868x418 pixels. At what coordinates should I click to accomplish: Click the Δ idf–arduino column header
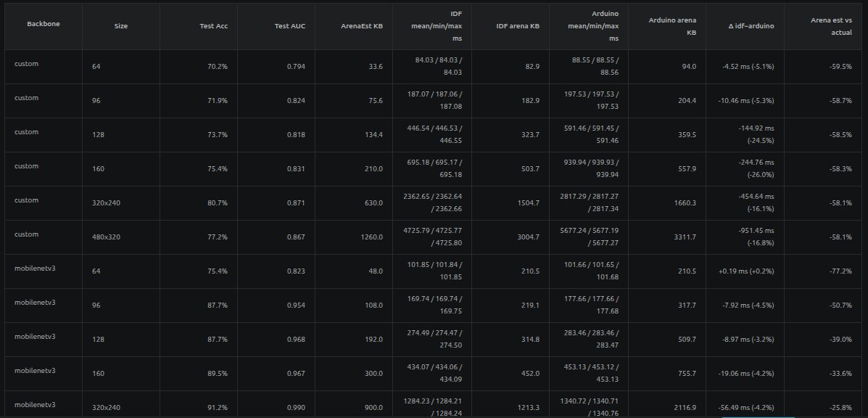pyautogui.click(x=751, y=26)
